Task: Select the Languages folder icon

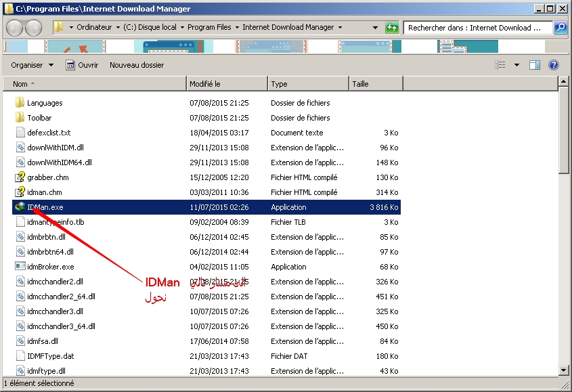Action: [20, 102]
